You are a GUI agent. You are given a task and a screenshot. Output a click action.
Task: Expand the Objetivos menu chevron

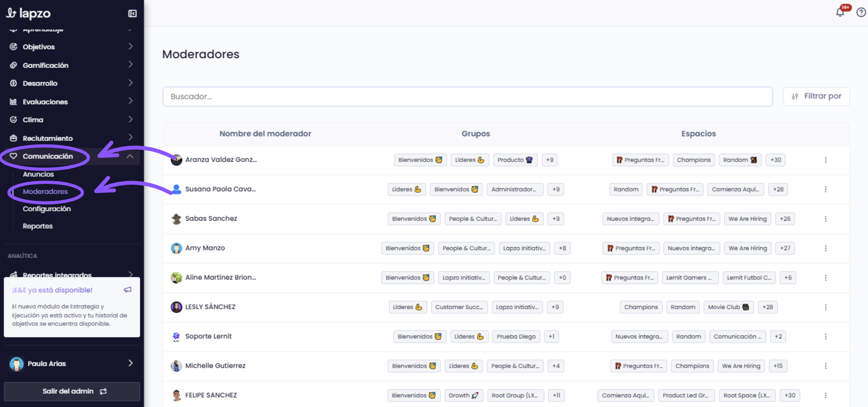click(x=130, y=46)
